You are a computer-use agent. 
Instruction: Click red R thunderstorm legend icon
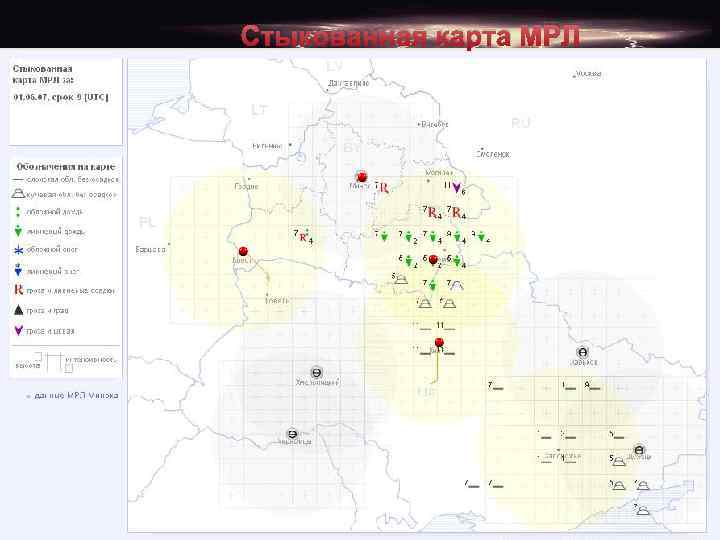[18, 290]
